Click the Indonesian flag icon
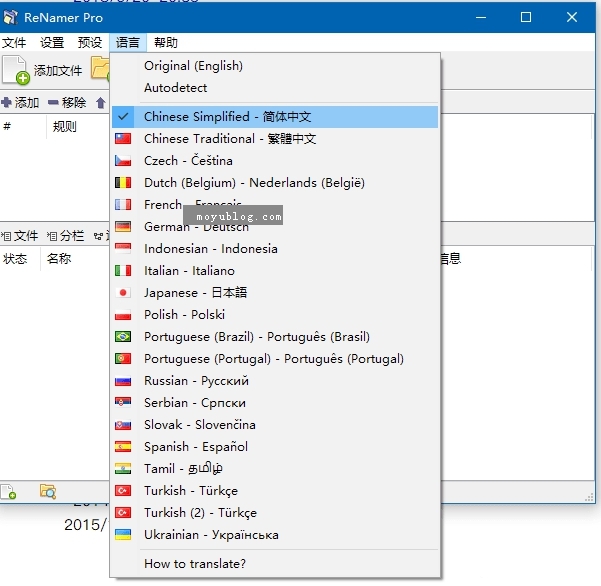Viewport: 601px width, 586px height. click(123, 249)
